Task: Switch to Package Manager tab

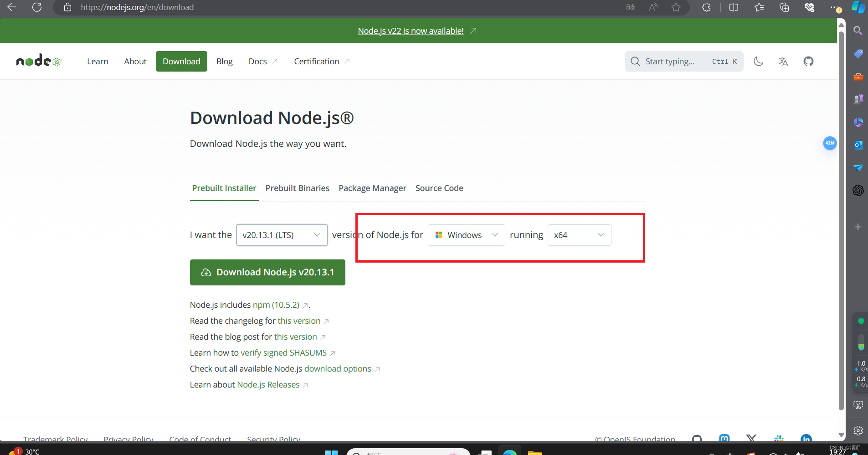Action: 372,188
